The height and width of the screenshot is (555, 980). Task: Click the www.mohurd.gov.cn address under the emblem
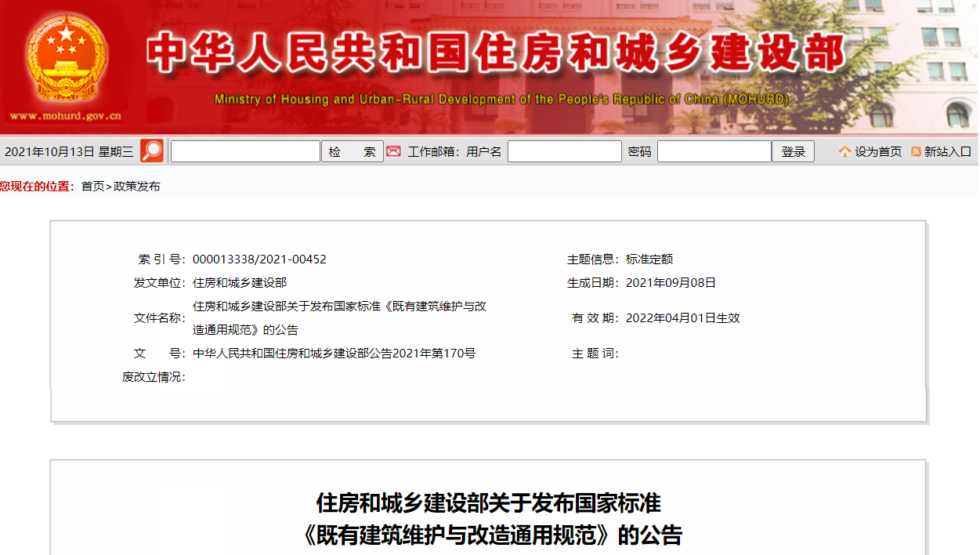66,116
